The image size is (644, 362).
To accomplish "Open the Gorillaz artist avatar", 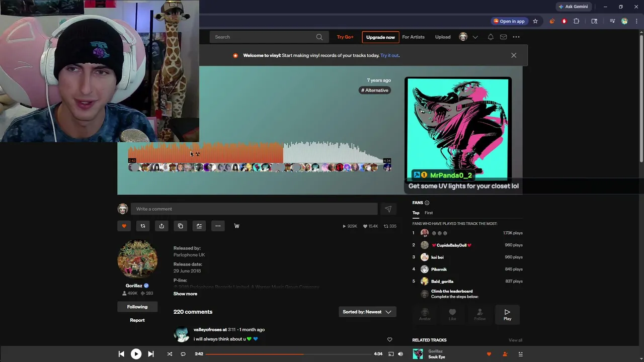I will point(137,259).
